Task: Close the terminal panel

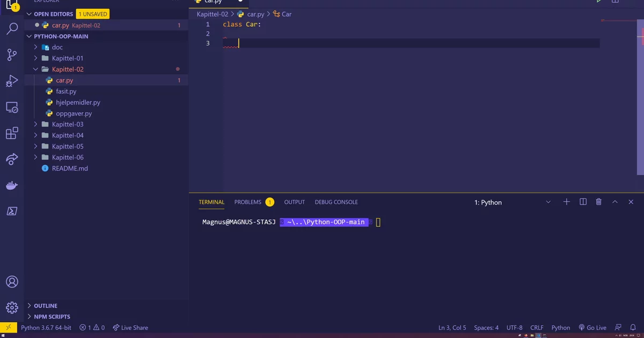Action: point(631,202)
